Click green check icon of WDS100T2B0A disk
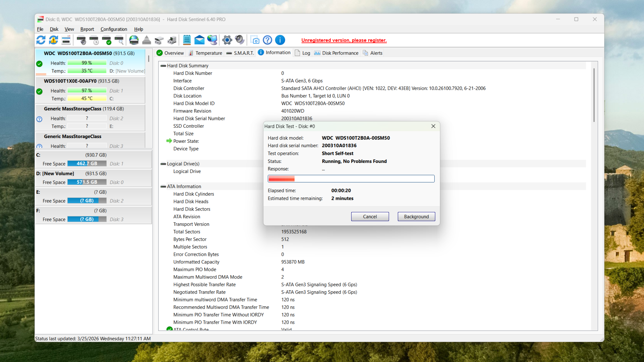This screenshot has height=362, width=644. [39, 64]
